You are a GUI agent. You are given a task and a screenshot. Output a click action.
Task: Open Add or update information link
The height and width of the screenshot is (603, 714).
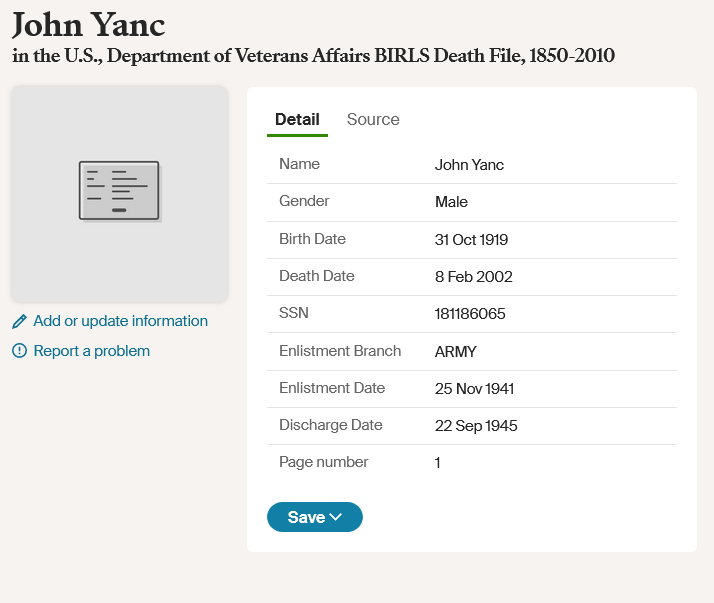point(121,321)
